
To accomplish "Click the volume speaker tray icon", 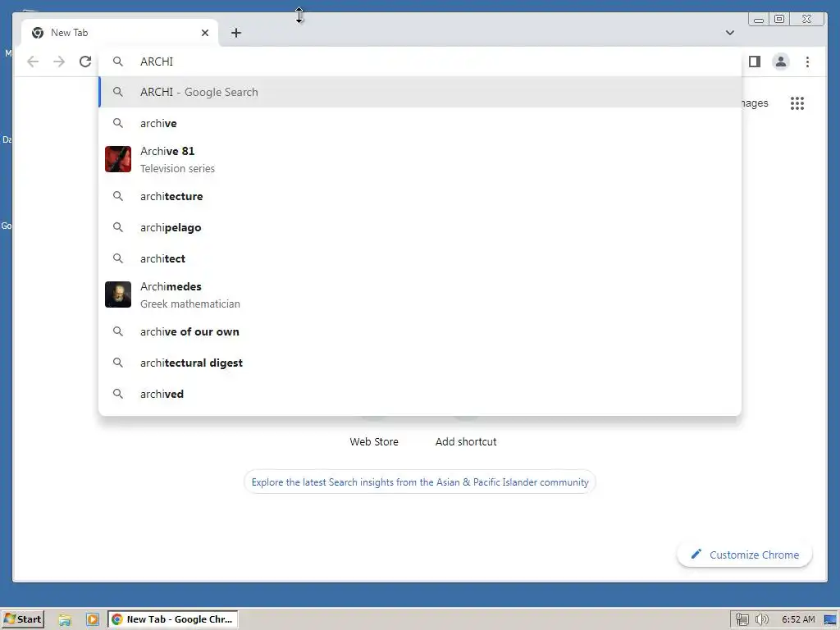I will [762, 620].
